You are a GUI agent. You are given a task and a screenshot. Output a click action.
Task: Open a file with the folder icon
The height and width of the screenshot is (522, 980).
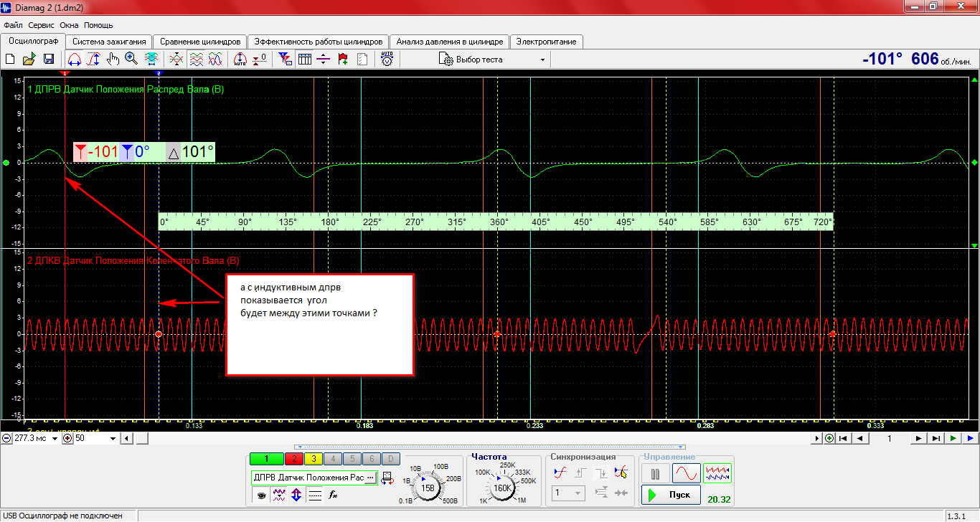(29, 60)
